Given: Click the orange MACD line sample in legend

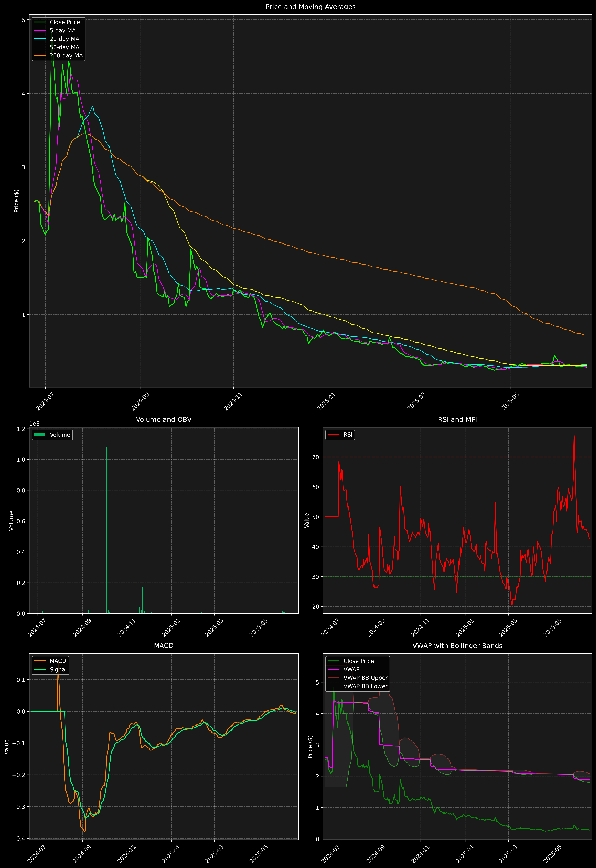Looking at the screenshot, I should coord(40,661).
